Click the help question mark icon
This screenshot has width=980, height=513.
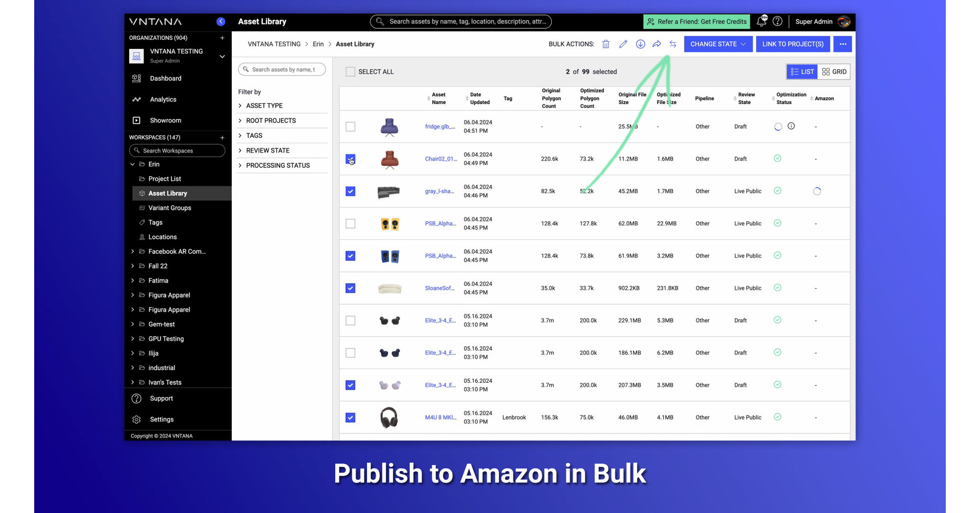[x=777, y=21]
